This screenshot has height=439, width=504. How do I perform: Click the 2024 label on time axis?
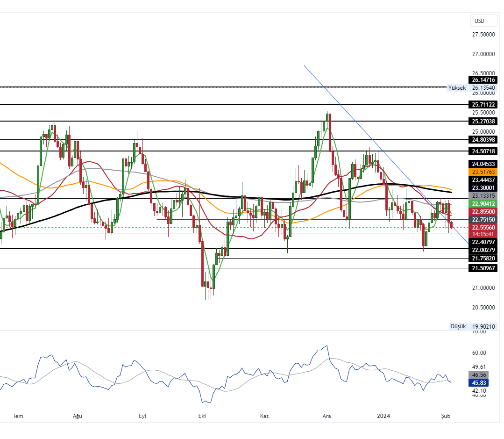(x=383, y=416)
